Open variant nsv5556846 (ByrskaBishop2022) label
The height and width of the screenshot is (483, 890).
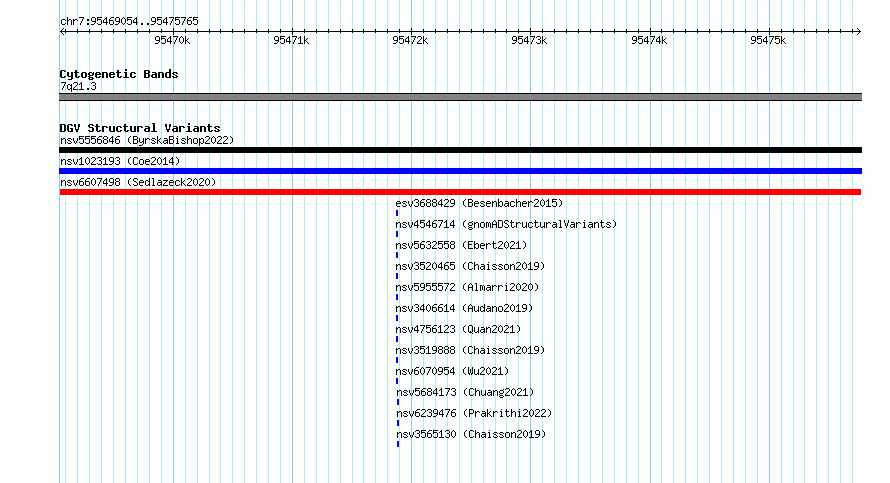click(147, 140)
